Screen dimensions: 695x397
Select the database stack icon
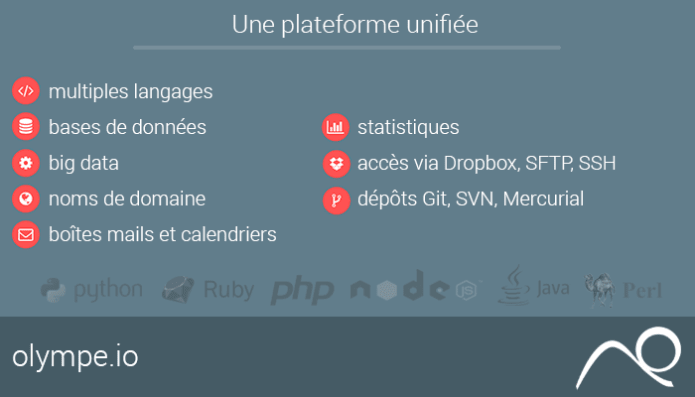click(x=26, y=127)
